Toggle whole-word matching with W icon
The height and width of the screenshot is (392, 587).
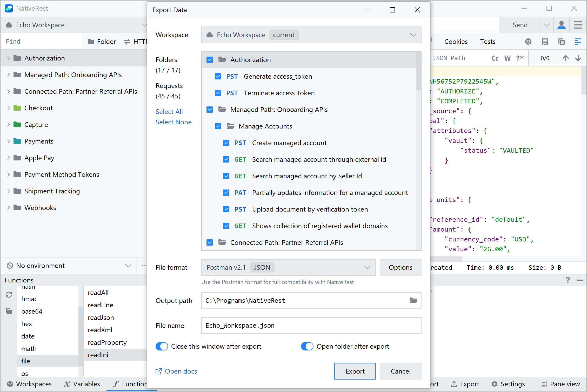click(x=508, y=58)
